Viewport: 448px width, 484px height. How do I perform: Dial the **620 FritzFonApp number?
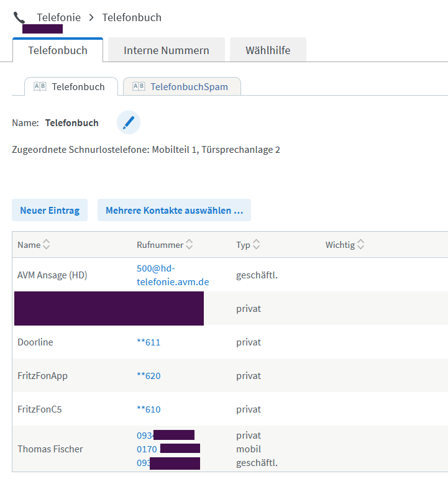point(149,376)
